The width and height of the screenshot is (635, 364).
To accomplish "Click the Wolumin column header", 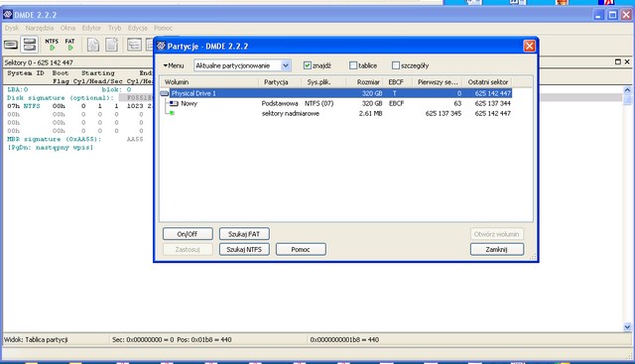I will [209, 82].
